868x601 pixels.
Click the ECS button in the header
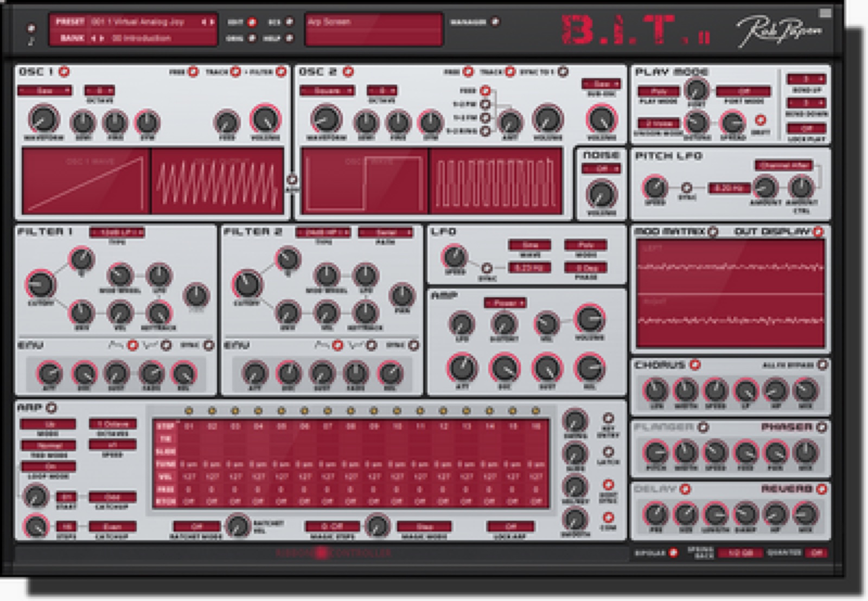pos(289,22)
